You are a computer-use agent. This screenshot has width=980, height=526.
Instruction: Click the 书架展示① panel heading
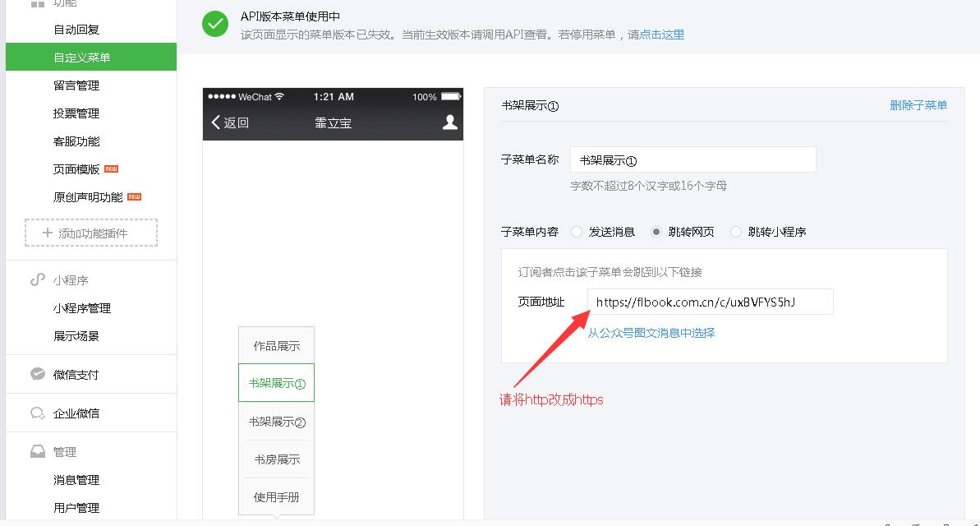pyautogui.click(x=530, y=106)
